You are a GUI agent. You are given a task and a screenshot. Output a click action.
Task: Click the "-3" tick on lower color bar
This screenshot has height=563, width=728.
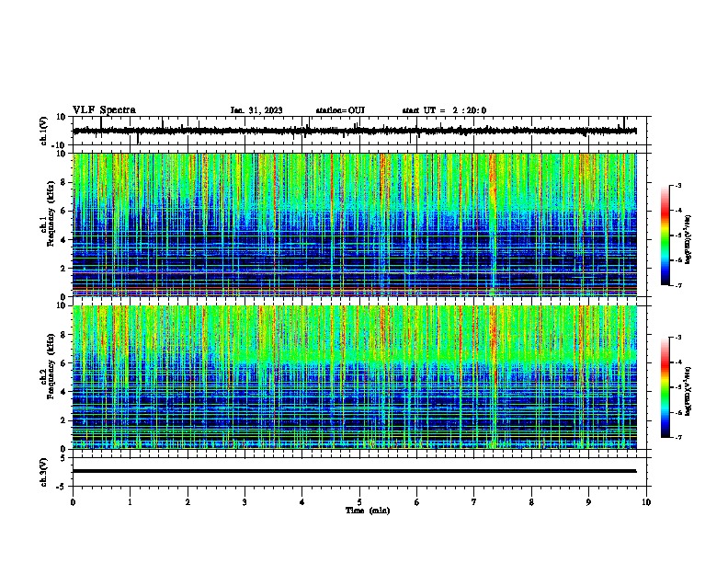click(x=678, y=338)
